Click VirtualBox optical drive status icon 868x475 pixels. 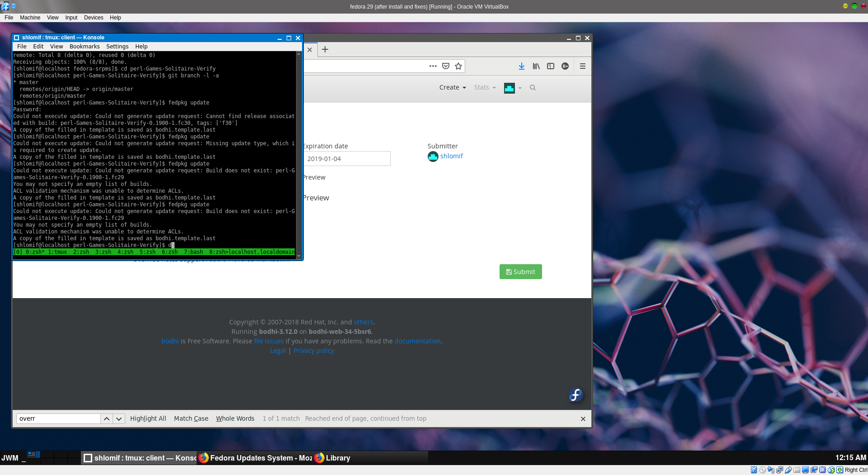click(x=762, y=470)
